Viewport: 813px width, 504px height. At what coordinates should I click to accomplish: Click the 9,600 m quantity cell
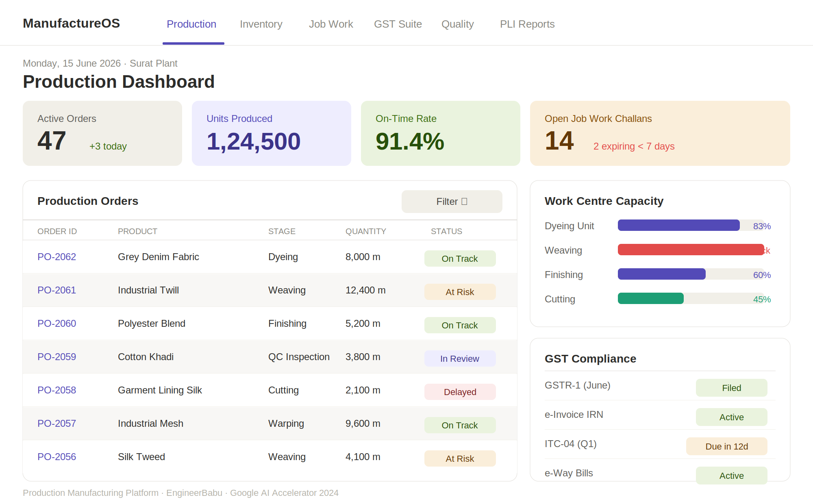(363, 424)
